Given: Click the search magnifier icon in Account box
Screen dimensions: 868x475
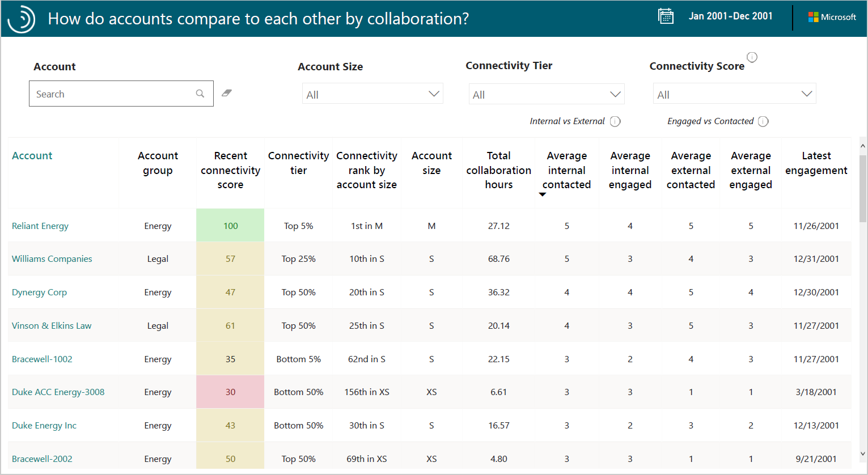Looking at the screenshot, I should [x=200, y=94].
